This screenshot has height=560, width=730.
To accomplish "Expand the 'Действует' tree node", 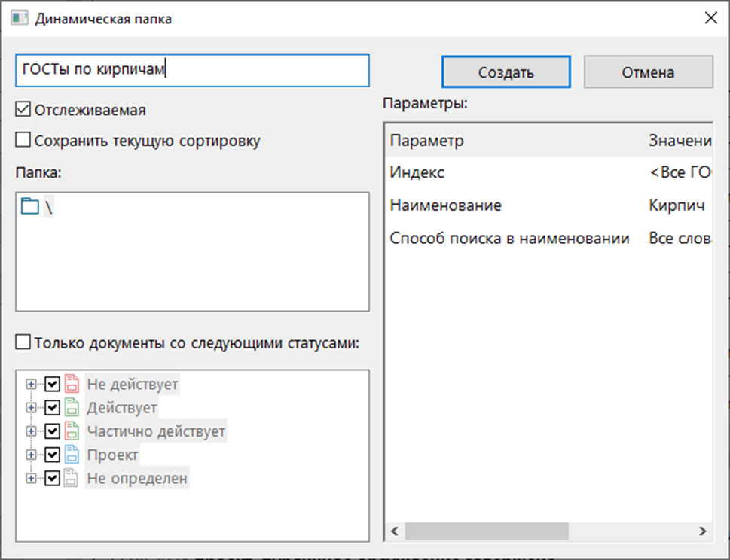I will pyautogui.click(x=31, y=408).
